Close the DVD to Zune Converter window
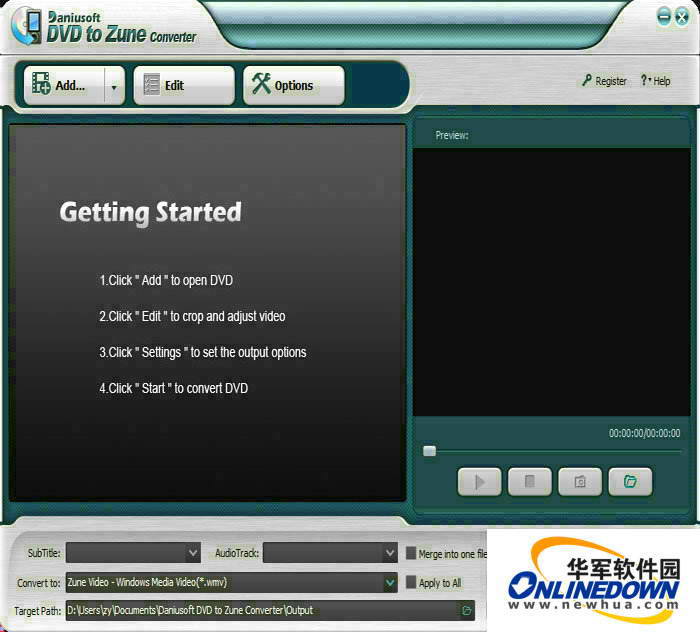700x632 pixels. tap(682, 17)
